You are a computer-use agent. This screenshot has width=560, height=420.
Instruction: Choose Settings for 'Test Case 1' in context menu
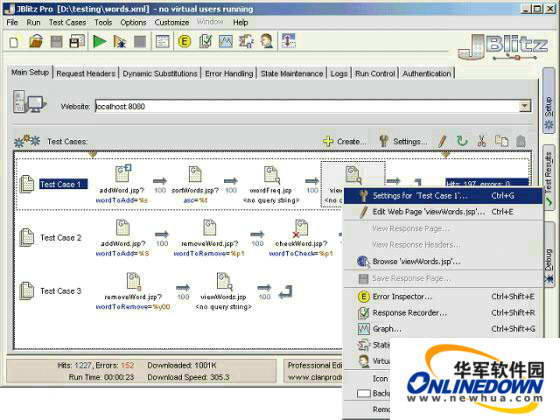tap(442, 196)
